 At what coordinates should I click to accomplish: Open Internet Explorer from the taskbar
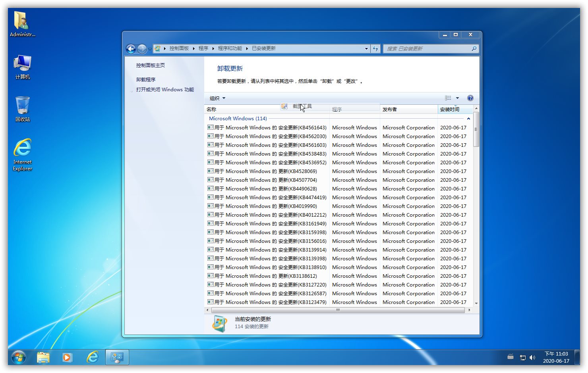coord(93,357)
